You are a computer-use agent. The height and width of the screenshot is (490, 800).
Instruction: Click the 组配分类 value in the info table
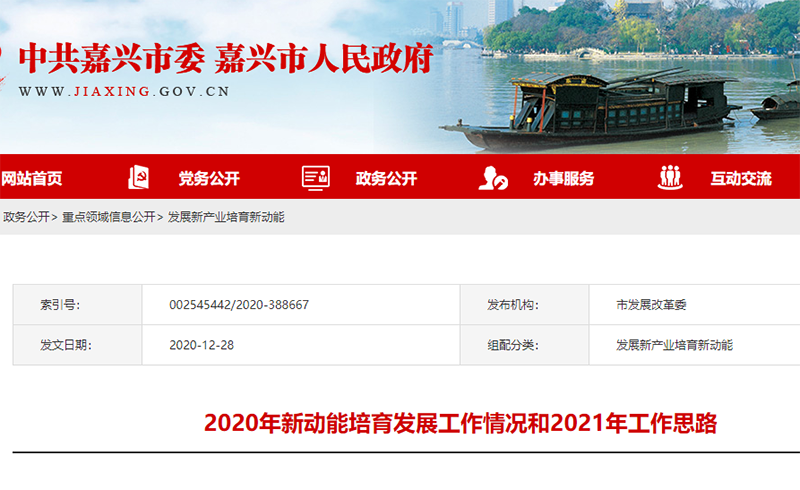coord(675,345)
